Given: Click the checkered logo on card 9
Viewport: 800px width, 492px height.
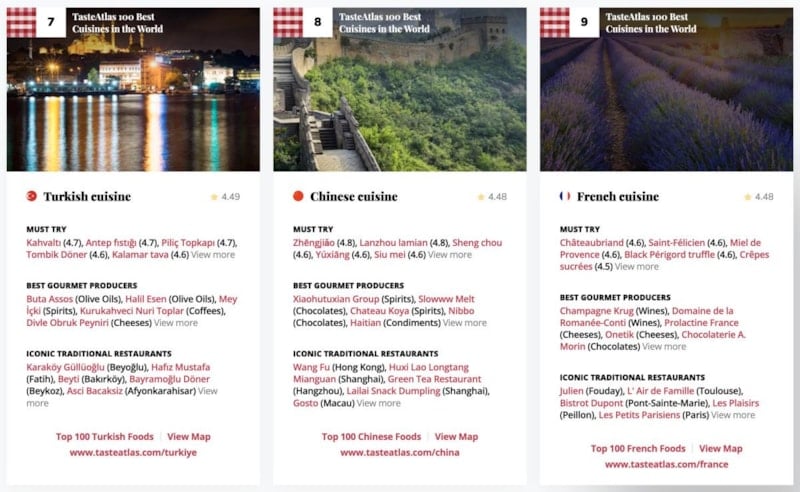Looking at the screenshot, I should pos(555,22).
